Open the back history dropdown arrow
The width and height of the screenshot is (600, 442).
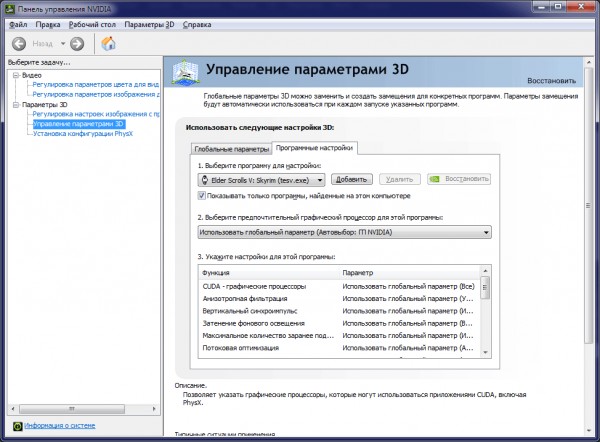(x=61, y=44)
